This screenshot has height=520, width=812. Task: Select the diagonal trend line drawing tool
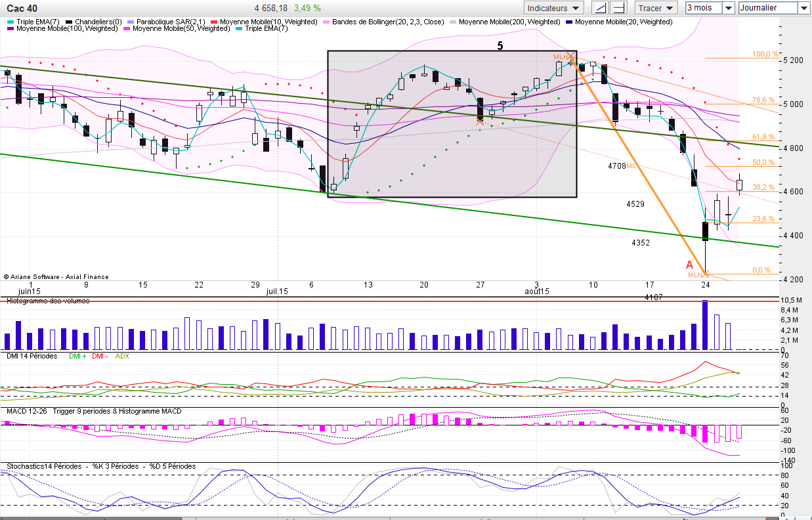600,8
